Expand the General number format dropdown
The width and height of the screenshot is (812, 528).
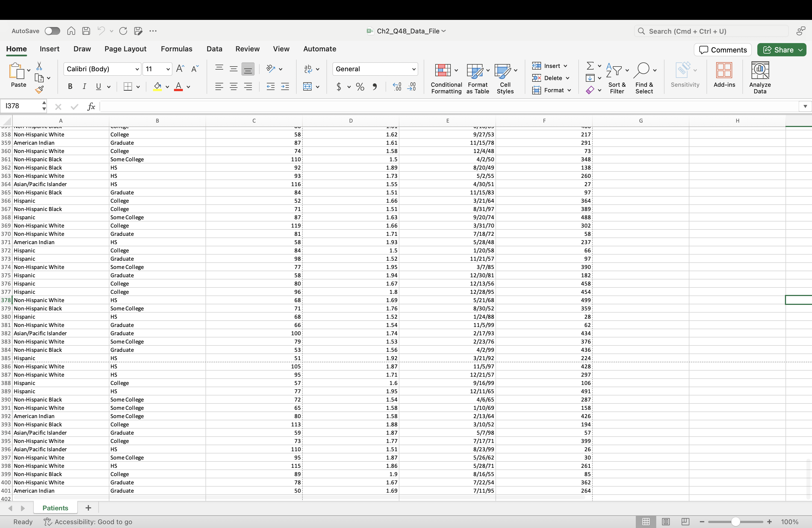[x=413, y=69]
